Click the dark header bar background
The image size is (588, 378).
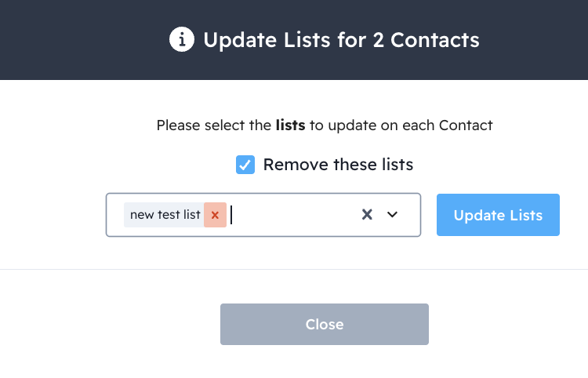[78, 39]
